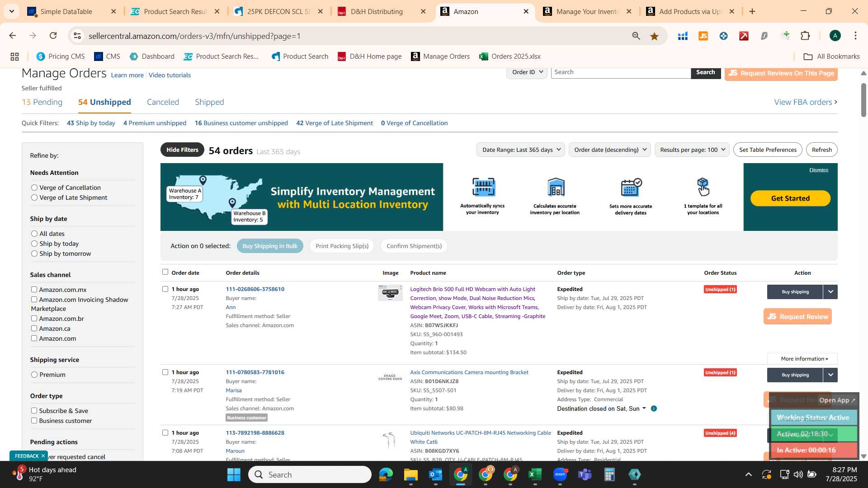Image resolution: width=868 pixels, height=488 pixels.
Task: Check the Amazon.ca sales channel box
Action: pos(34,328)
